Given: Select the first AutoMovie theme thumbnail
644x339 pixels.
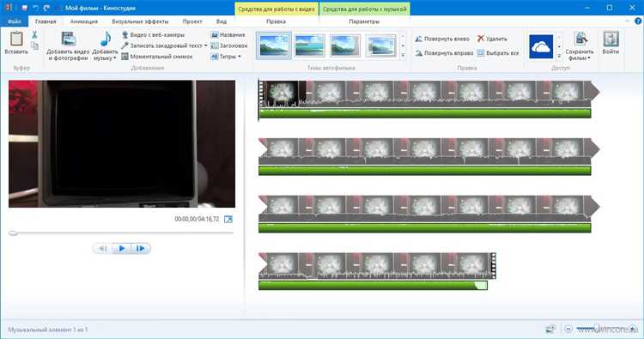Looking at the screenshot, I should (x=274, y=45).
